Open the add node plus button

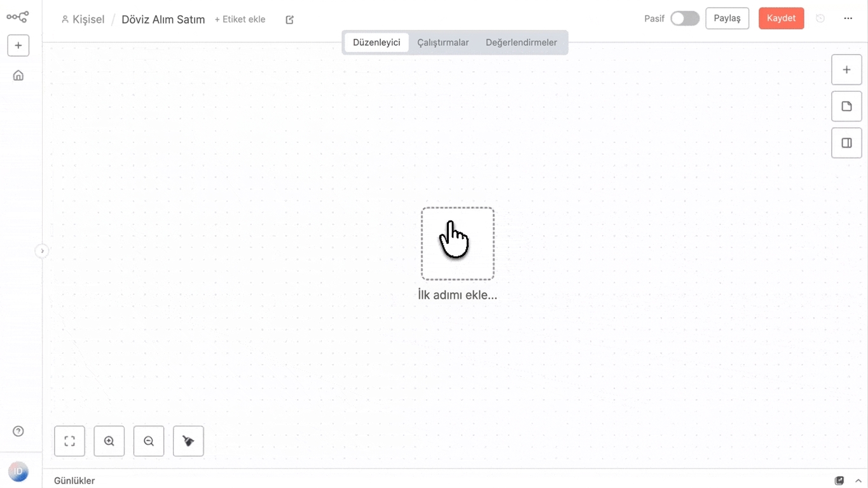[x=846, y=70]
